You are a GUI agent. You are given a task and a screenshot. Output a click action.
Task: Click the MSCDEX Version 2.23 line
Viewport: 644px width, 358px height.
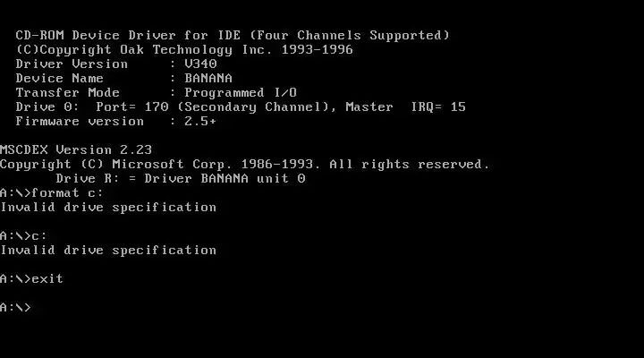click(x=76, y=150)
